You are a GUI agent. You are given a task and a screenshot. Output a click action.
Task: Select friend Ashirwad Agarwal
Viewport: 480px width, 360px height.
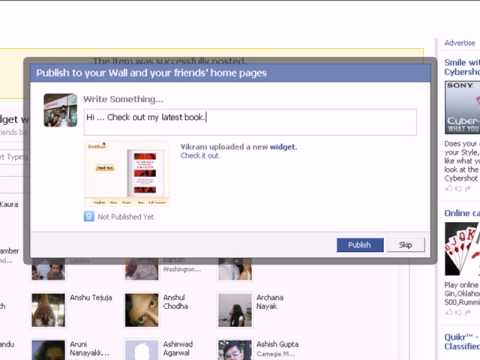coord(178,348)
